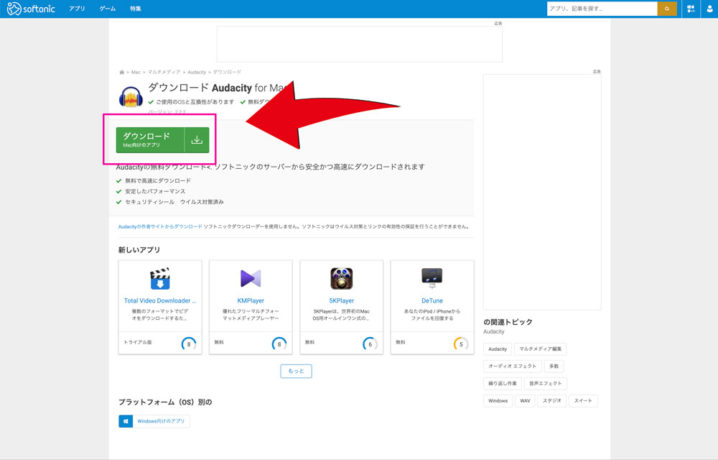Click the download tray arrow icon
This screenshot has height=460, width=718.
pyautogui.click(x=197, y=140)
